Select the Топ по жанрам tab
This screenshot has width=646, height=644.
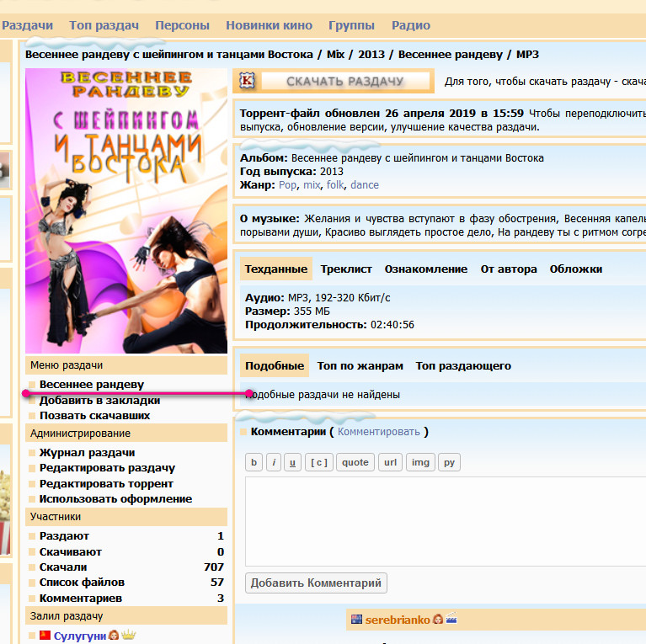360,366
